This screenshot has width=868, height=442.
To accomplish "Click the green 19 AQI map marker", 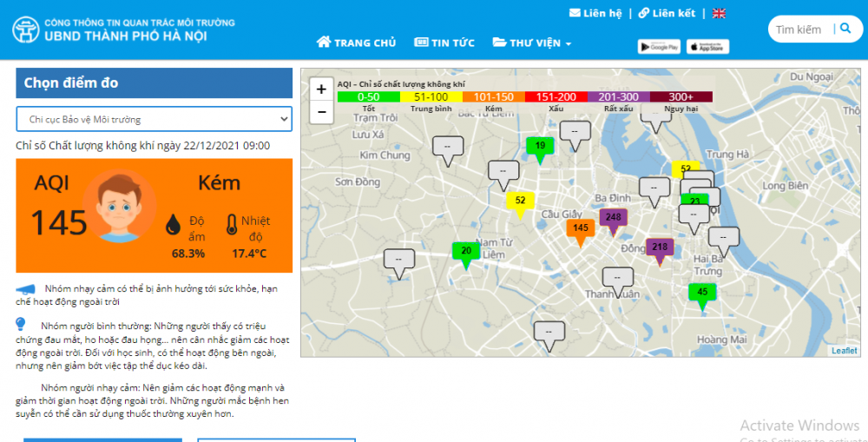I will (540, 146).
